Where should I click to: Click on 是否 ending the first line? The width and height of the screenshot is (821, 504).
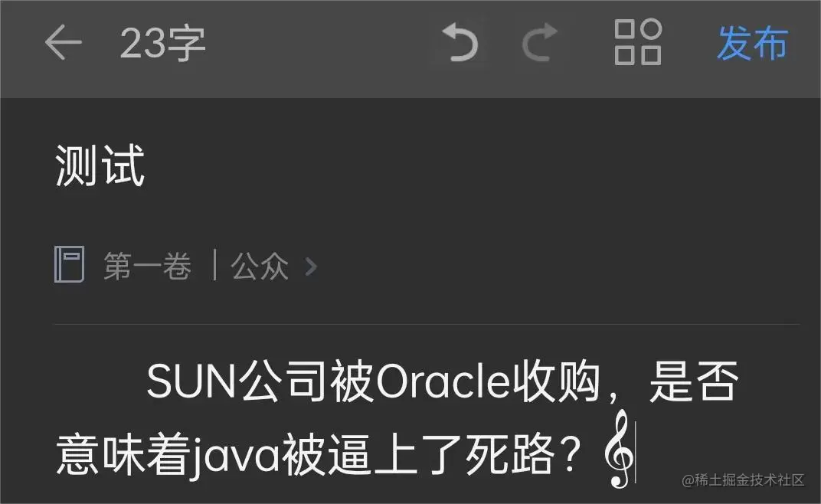pyautogui.click(x=694, y=381)
